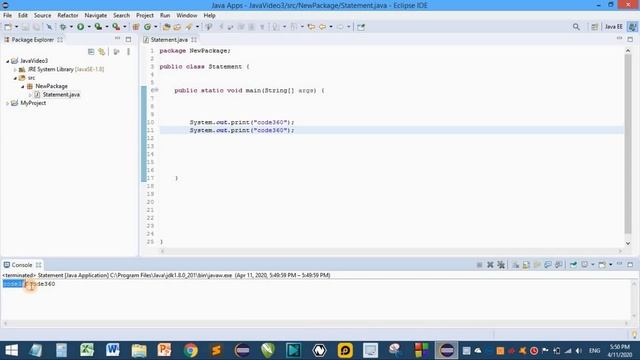
Task: Run the program with green Run button
Action: coord(80,27)
